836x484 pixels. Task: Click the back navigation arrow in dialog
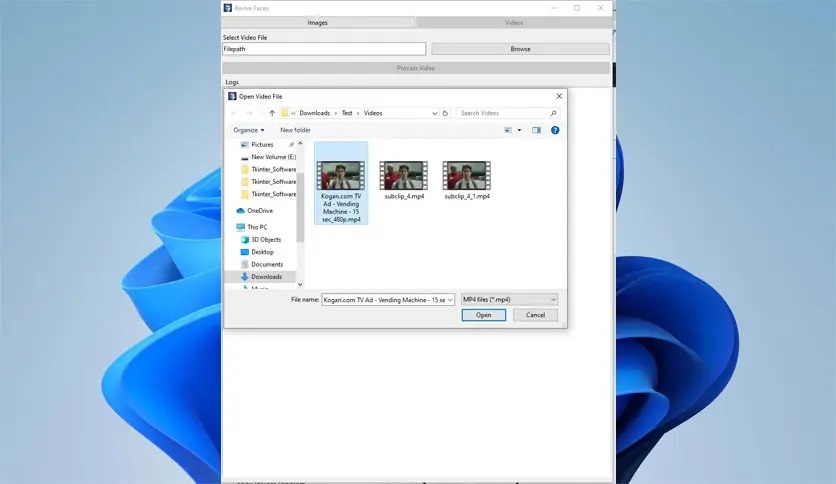coord(234,113)
